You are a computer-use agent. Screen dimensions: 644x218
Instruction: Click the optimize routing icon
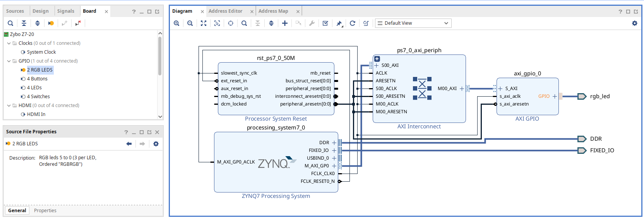point(366,23)
